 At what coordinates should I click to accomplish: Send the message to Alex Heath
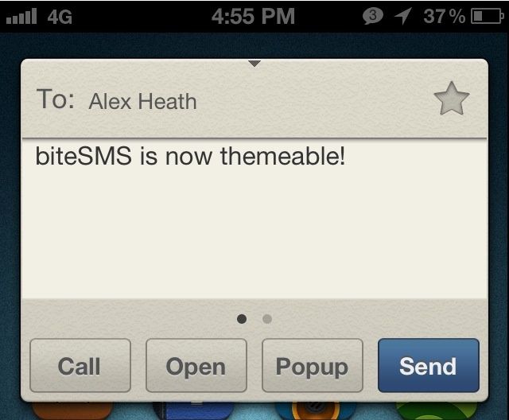[x=429, y=365]
